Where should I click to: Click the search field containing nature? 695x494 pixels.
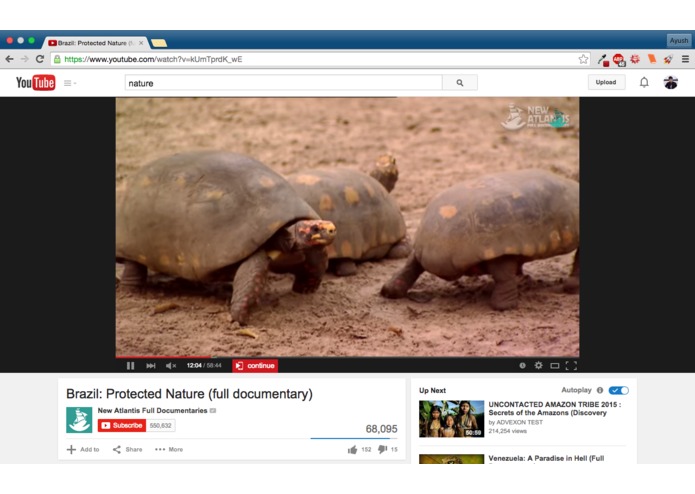point(284,83)
